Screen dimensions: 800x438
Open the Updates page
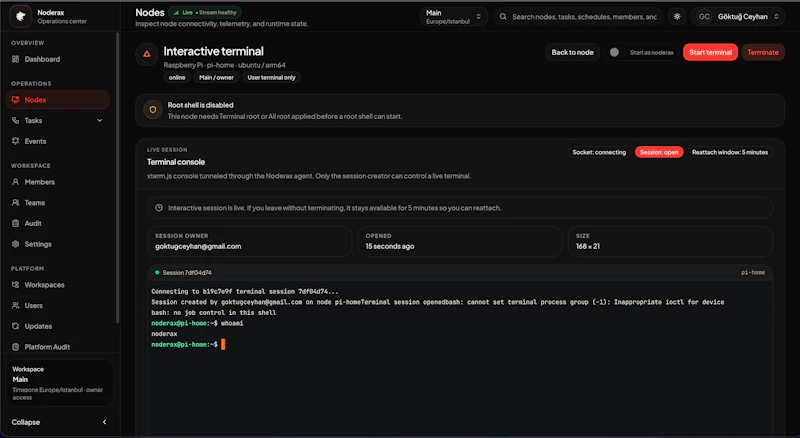tap(58, 326)
